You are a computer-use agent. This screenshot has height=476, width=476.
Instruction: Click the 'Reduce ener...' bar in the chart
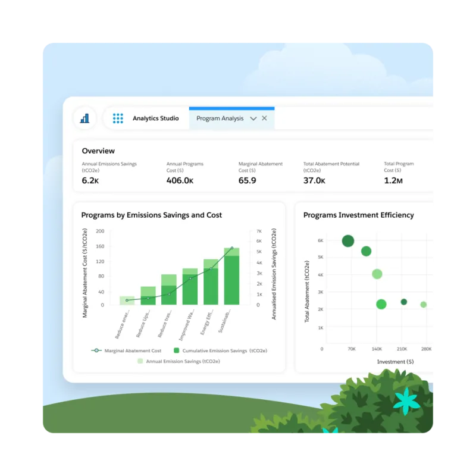[x=127, y=300]
